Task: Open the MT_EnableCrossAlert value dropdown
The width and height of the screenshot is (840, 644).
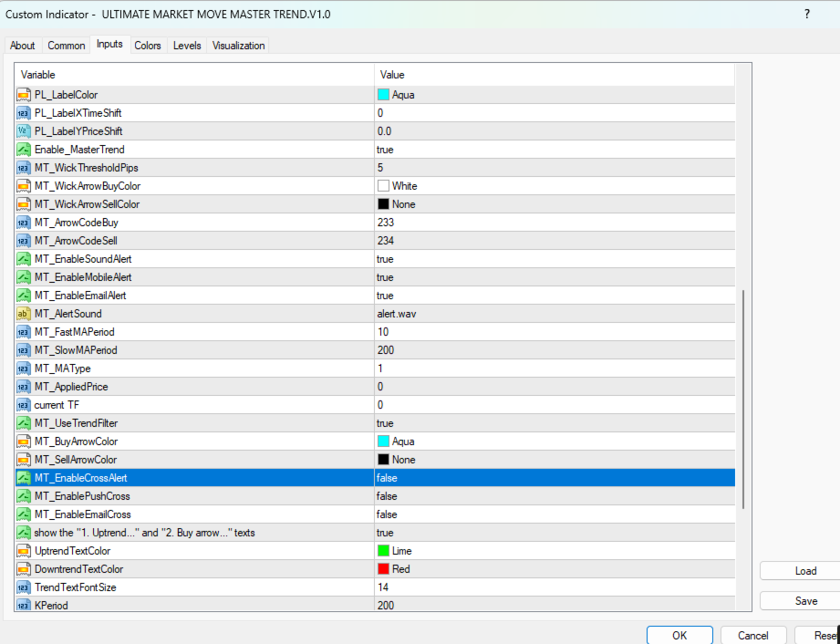Action: (x=555, y=478)
